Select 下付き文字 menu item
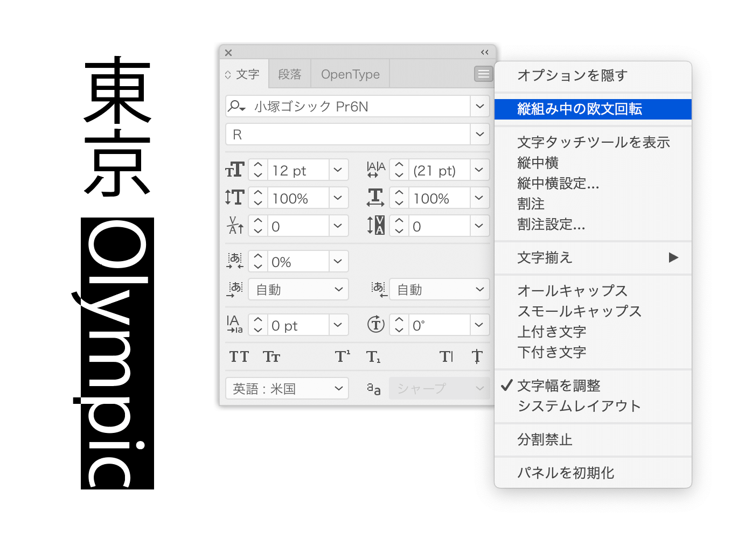 (593, 352)
